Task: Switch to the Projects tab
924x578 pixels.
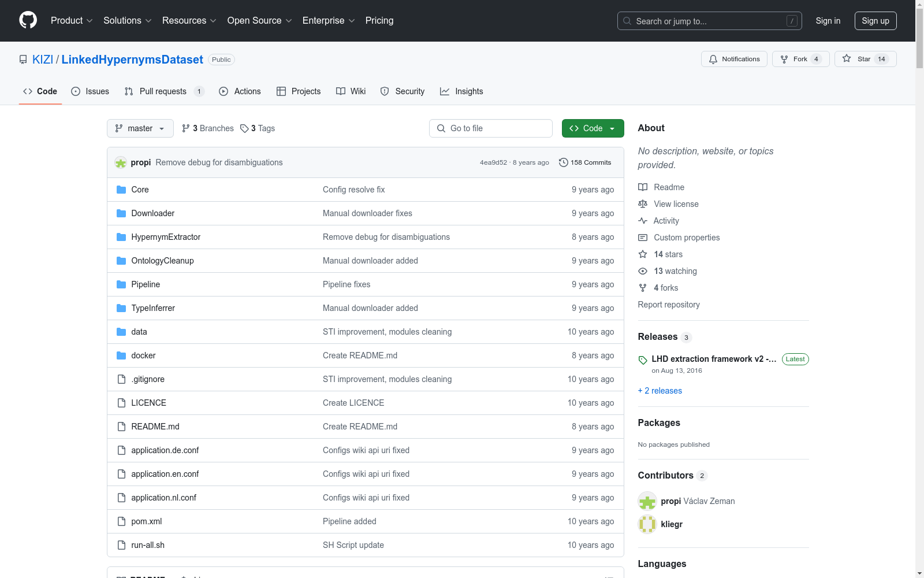Action: [299, 91]
